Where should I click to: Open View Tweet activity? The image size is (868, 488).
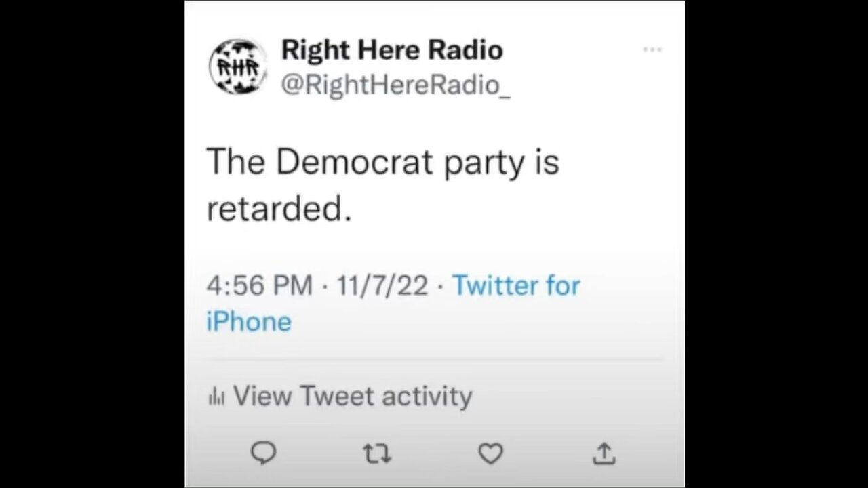[352, 396]
